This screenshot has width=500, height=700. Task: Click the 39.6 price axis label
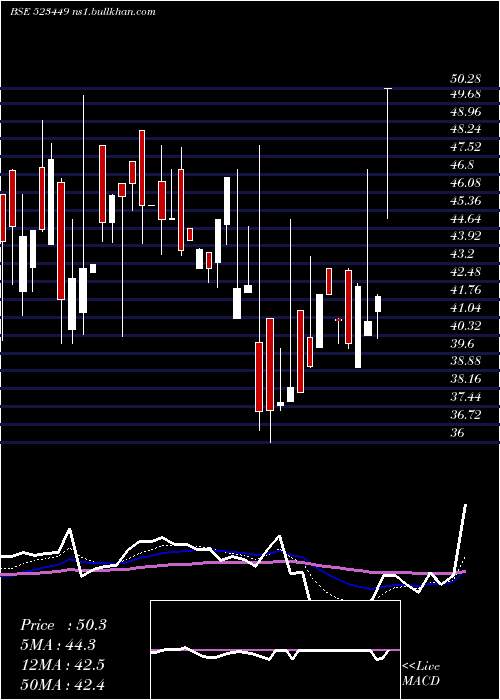[462, 343]
